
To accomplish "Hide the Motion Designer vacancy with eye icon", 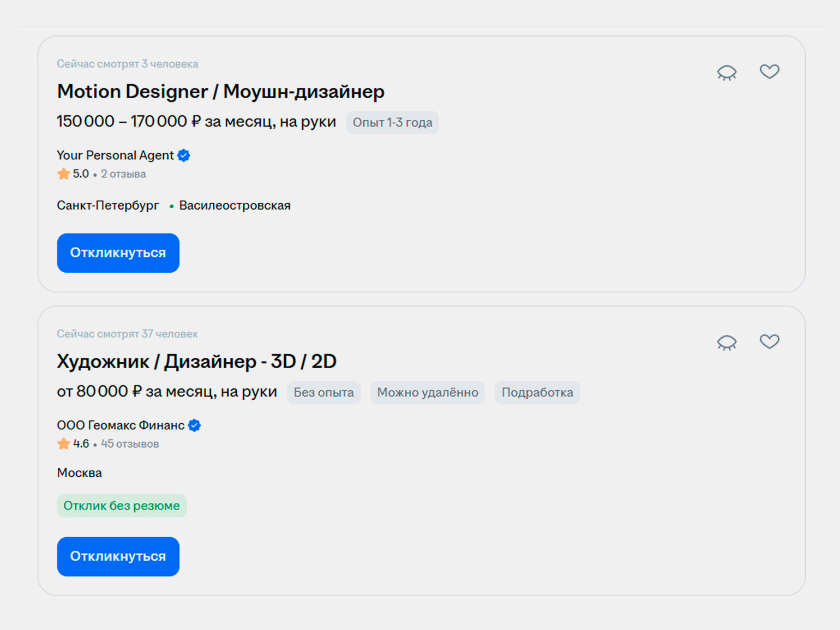I will pyautogui.click(x=727, y=73).
